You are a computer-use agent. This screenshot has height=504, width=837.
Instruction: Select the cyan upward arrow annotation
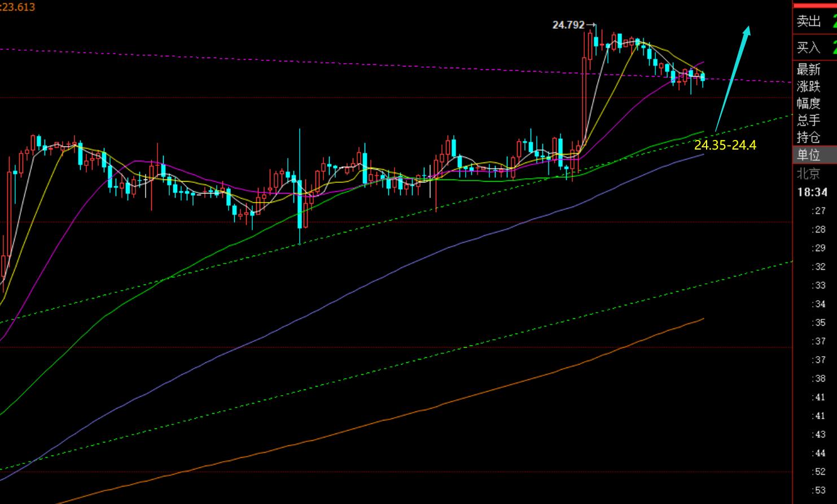pos(733,78)
